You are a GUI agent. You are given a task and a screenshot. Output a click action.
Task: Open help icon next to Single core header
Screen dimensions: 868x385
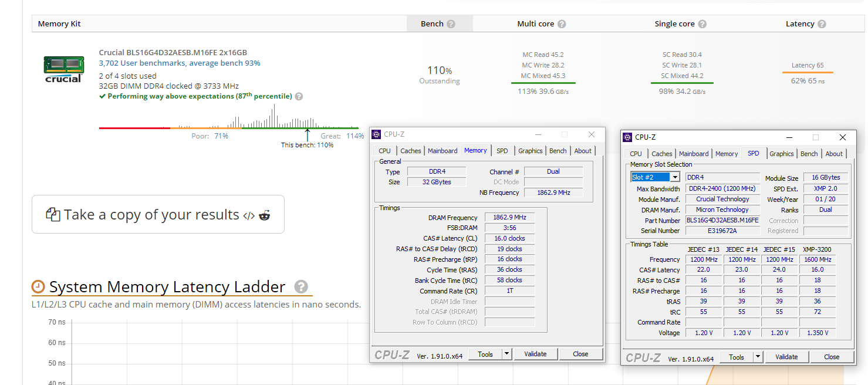702,24
